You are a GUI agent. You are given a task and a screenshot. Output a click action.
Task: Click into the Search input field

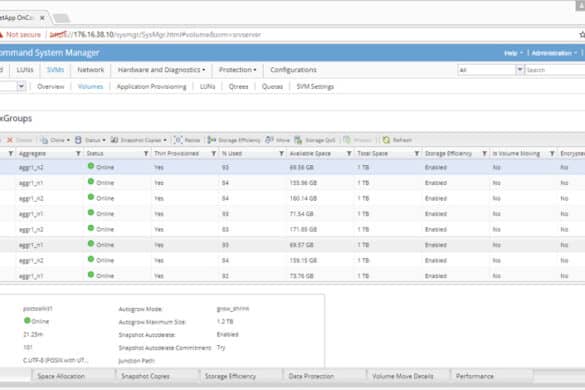[555, 70]
